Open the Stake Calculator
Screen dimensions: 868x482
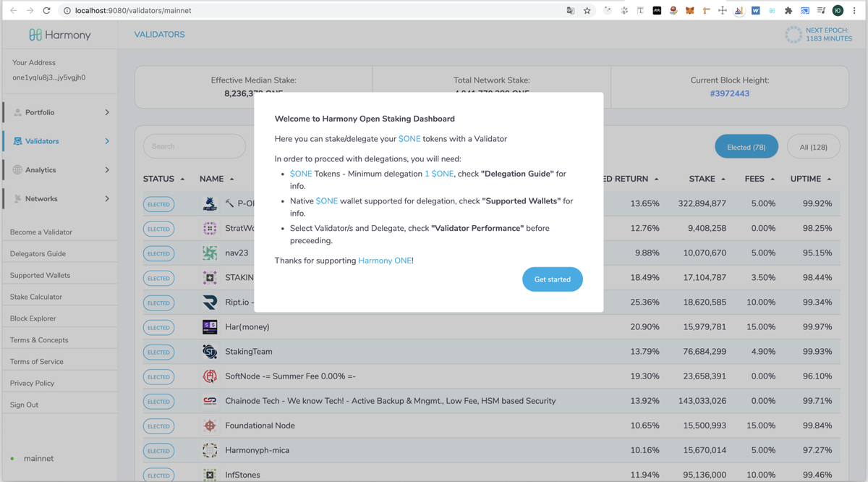click(36, 297)
